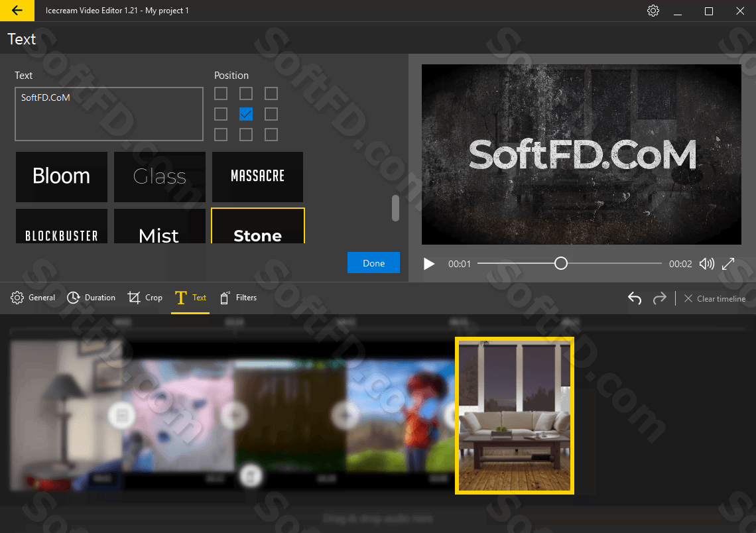Click the round icon below green clip

[250, 476]
